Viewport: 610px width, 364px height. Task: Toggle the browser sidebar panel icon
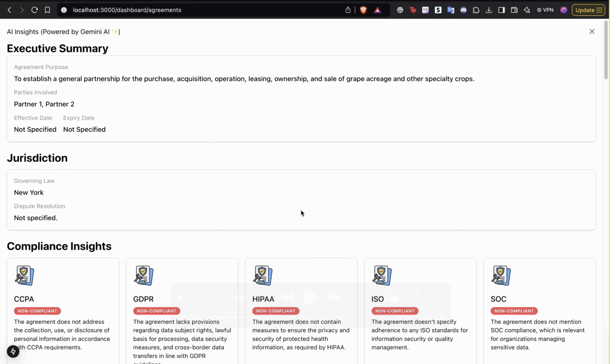click(x=501, y=10)
